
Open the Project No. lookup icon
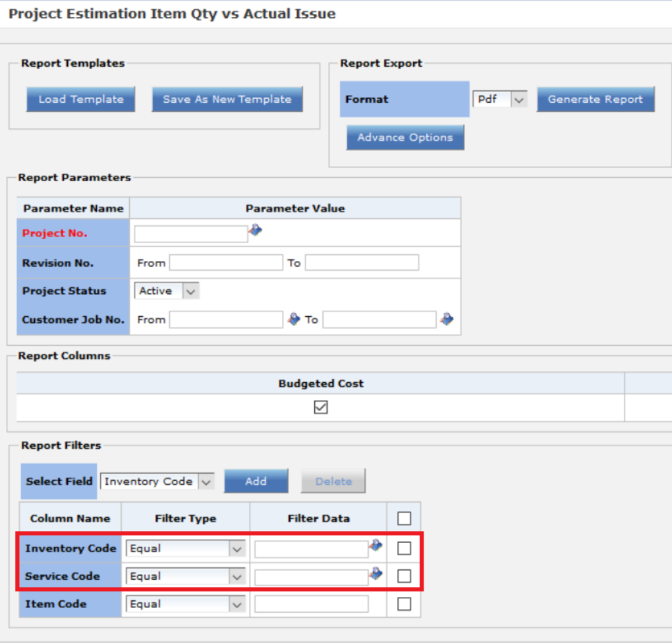coord(256,231)
